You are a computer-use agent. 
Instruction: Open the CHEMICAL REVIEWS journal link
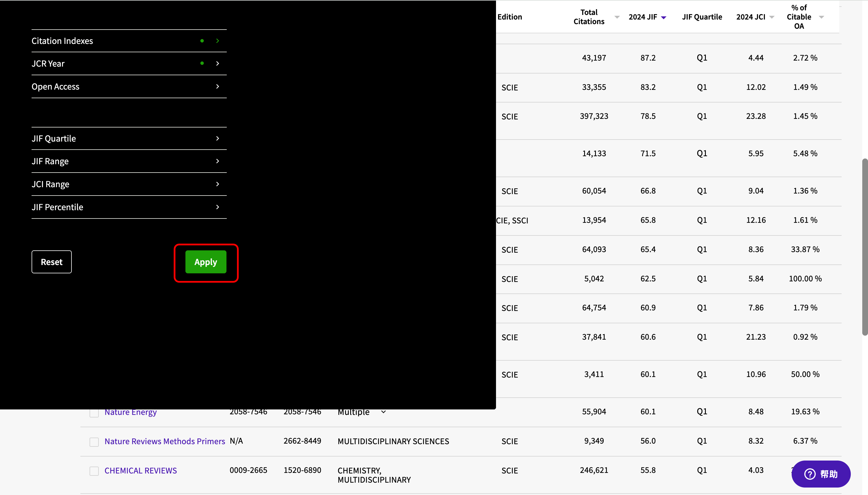140,471
